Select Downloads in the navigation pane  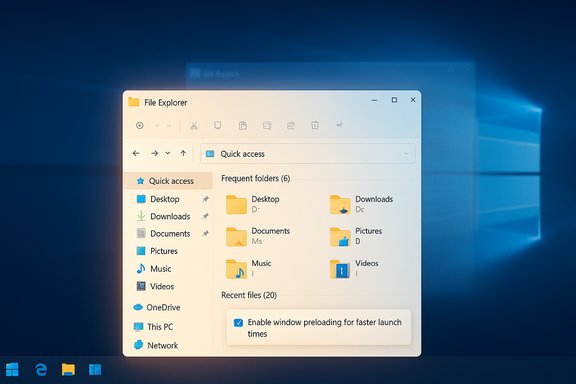tap(169, 216)
